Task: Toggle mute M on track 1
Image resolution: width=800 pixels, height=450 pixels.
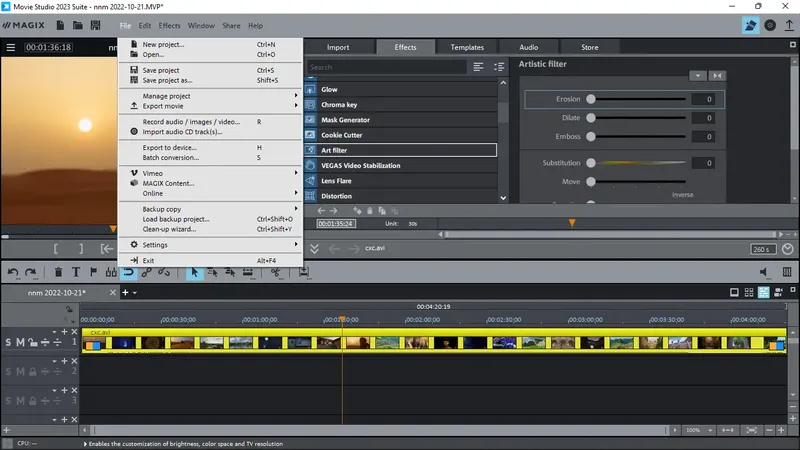Action: 20,342
